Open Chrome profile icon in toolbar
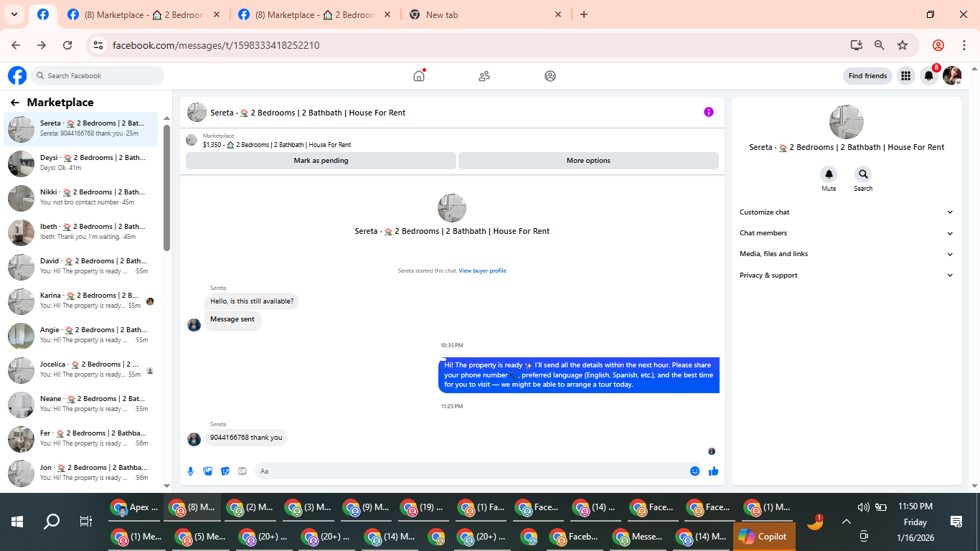980x551 pixels. pos(938,45)
